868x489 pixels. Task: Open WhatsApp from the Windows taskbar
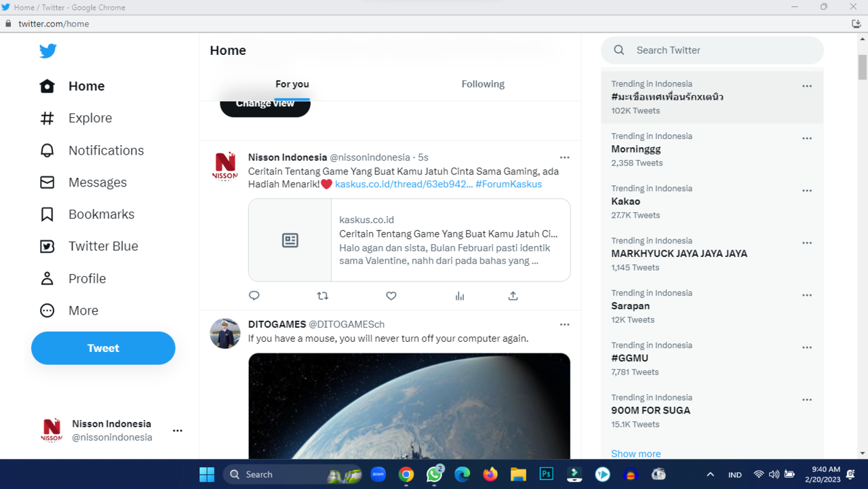click(434, 475)
